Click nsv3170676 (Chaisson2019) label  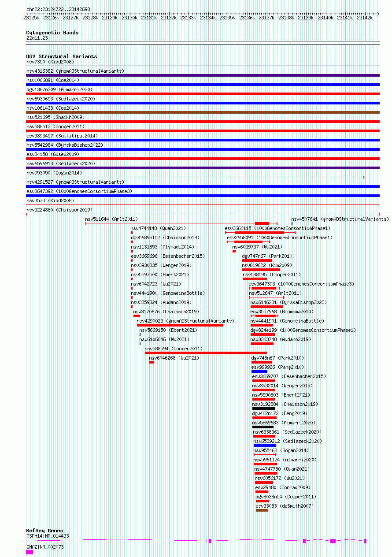tap(166, 312)
